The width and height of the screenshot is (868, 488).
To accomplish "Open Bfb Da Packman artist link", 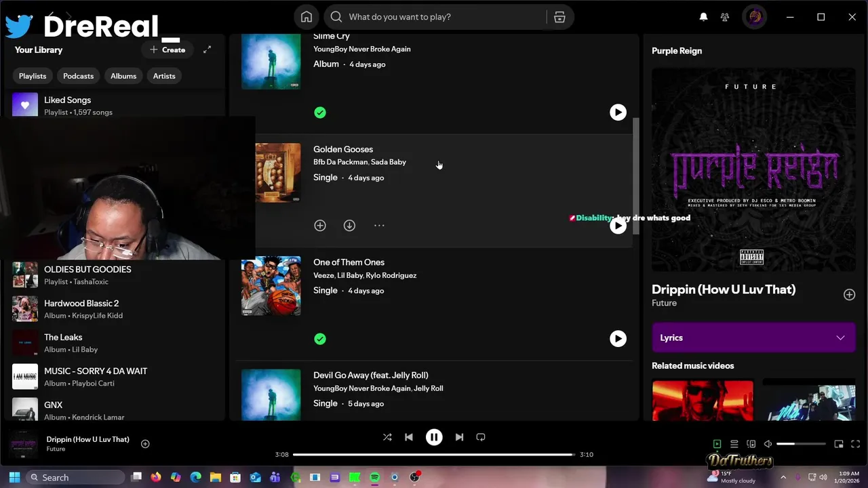I will [340, 162].
